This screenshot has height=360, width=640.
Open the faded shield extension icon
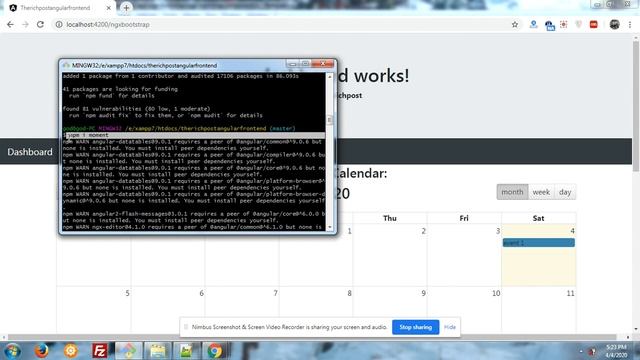[x=578, y=24]
